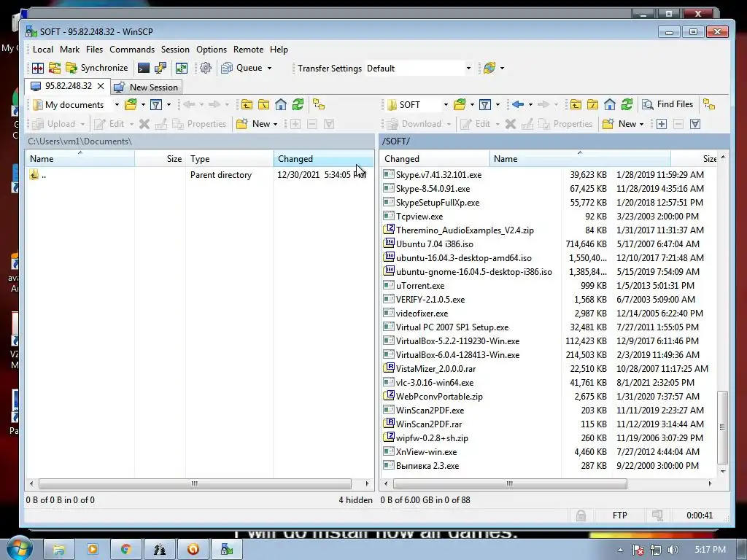Sort local panel by Changed column
This screenshot has width=747, height=560.
pyautogui.click(x=324, y=158)
